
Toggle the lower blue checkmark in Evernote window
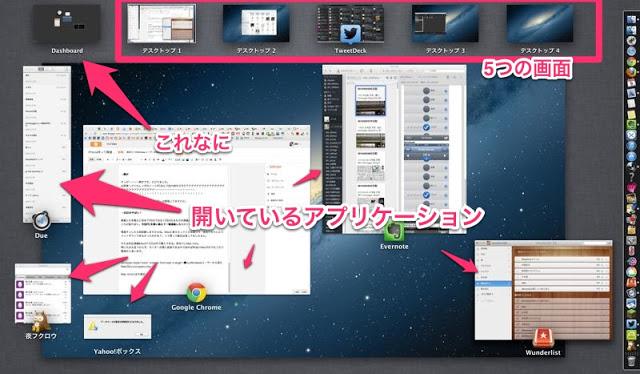(x=426, y=195)
